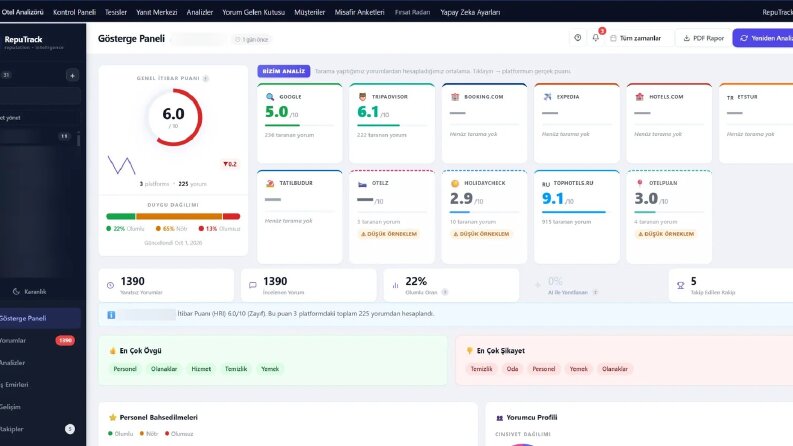Click the trophy icon beside Takip Edilen Rakip
The height and width of the screenshot is (446, 793).
[680, 285]
